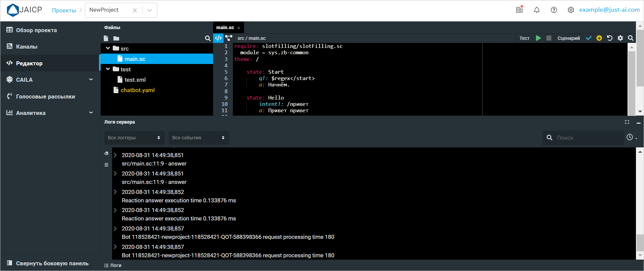
Task: Expand the Аналитика submenu chevron
Action: 91,113
